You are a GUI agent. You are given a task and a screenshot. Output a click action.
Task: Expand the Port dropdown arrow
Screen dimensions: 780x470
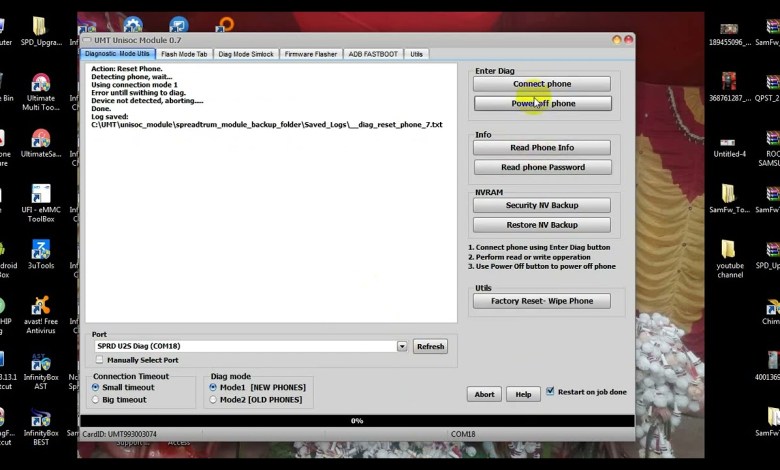pos(402,346)
